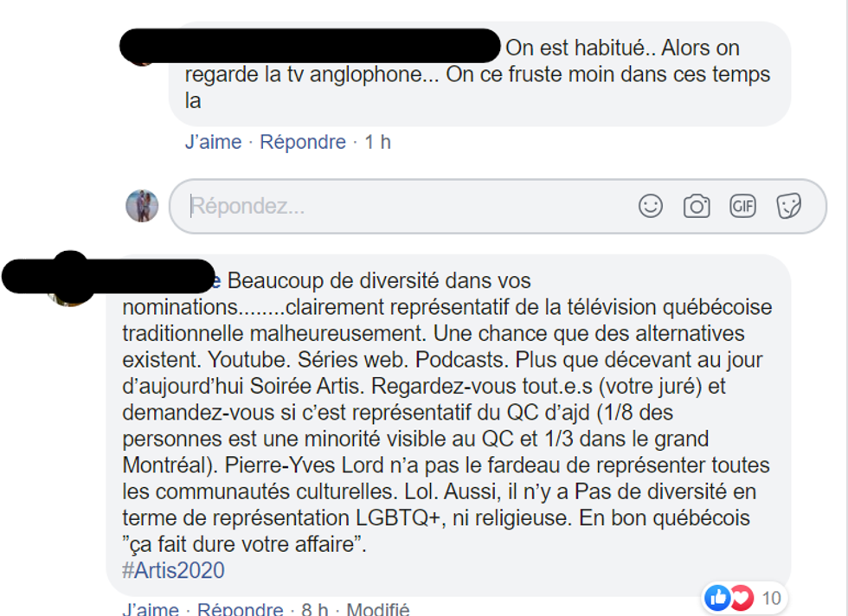
Task: Open the GIF selector
Action: click(742, 206)
